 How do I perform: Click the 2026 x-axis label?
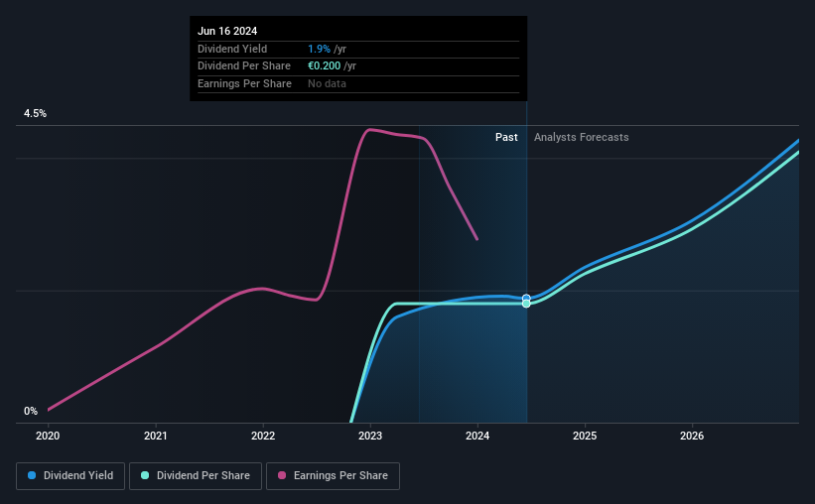692,436
